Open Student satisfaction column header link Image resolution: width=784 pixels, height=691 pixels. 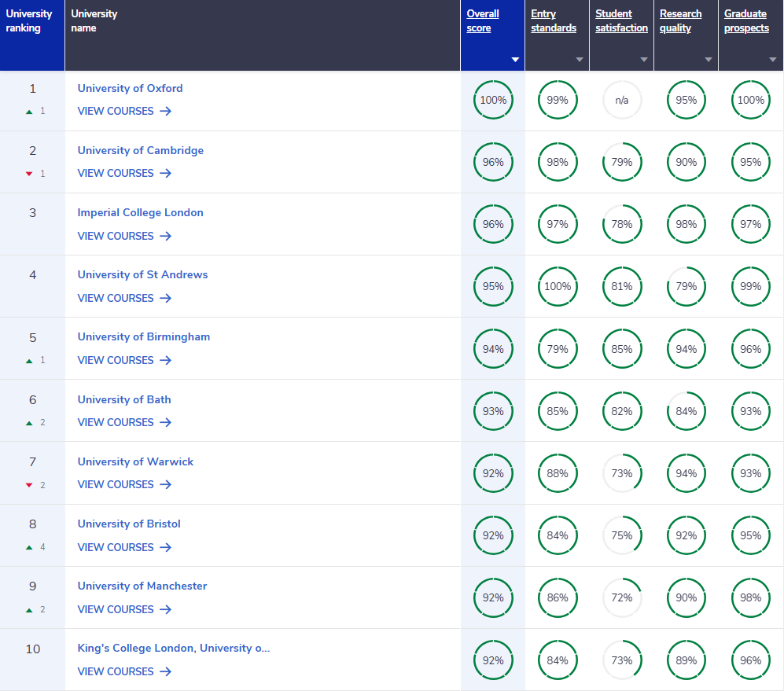click(x=621, y=21)
